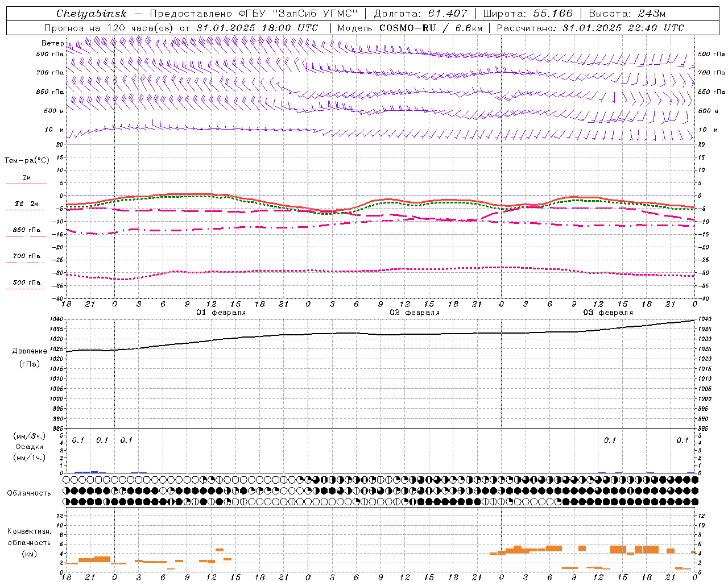Click the 'Модель COSMO-RU / 6.6км' model label

pyautogui.click(x=410, y=28)
